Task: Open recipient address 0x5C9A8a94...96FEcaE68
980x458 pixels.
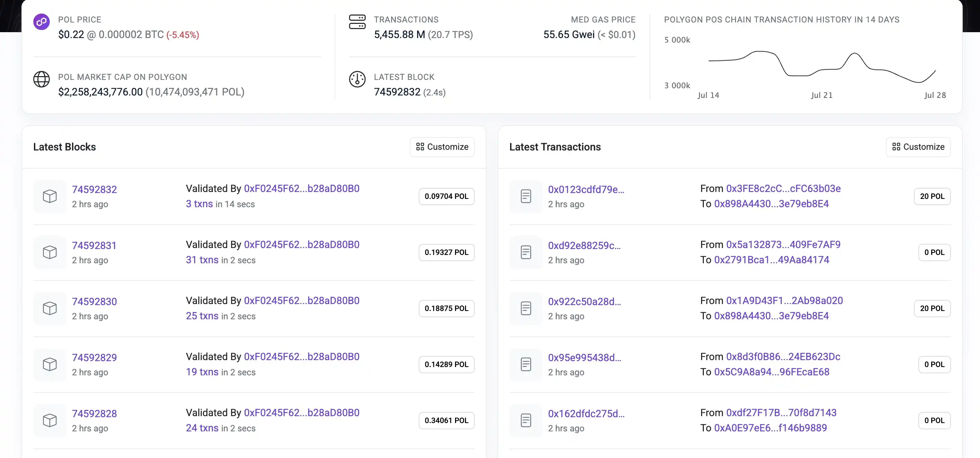Action: pyautogui.click(x=772, y=372)
